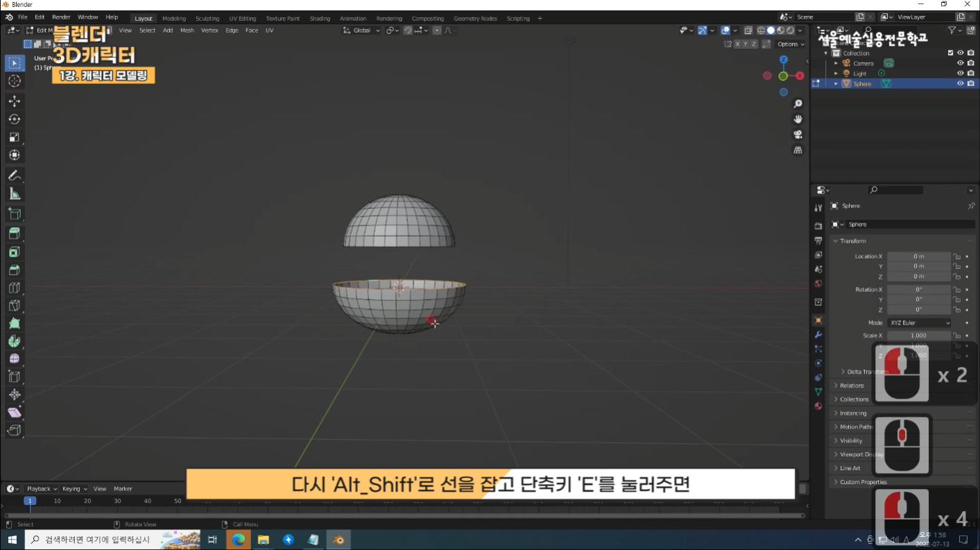This screenshot has width=980, height=550.
Task: Activate the Spin tool
Action: click(x=15, y=341)
